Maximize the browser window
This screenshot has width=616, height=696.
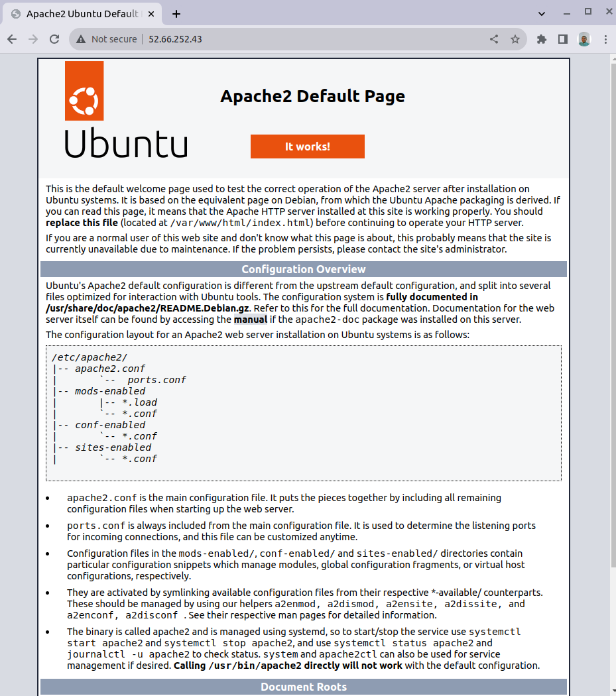coord(588,11)
